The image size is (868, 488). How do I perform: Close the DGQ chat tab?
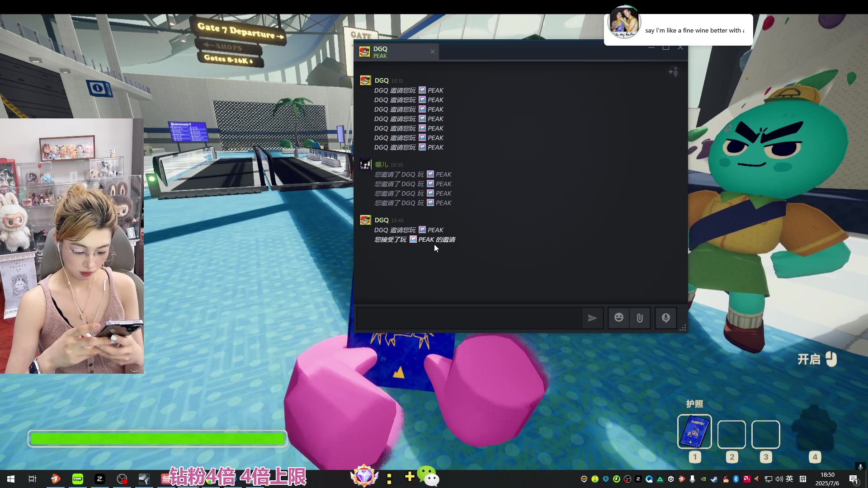click(x=433, y=52)
